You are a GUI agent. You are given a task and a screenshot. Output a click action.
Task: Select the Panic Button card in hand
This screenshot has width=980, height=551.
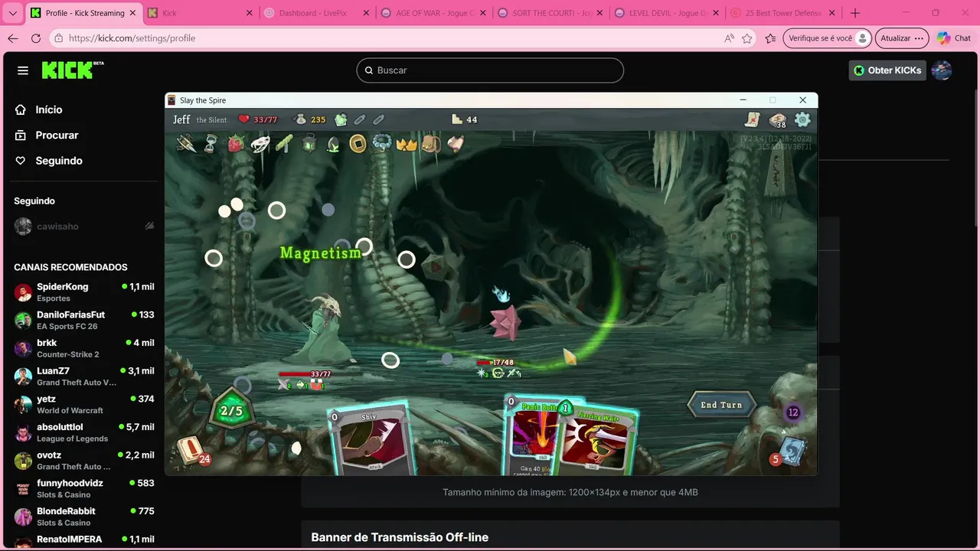point(531,436)
